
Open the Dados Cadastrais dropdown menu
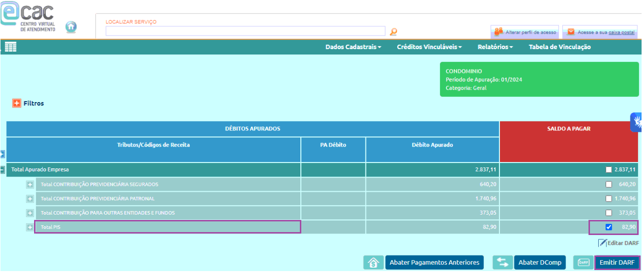(x=353, y=47)
